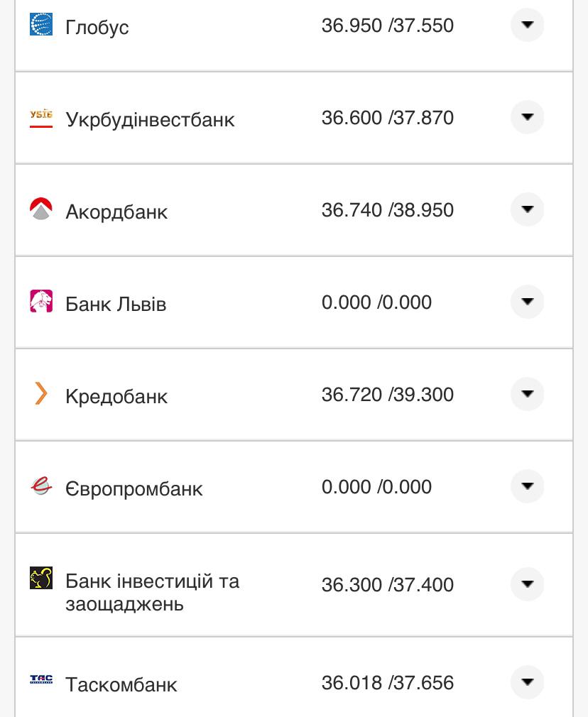Click the Укрбудінвестбанк logo icon

(x=41, y=117)
